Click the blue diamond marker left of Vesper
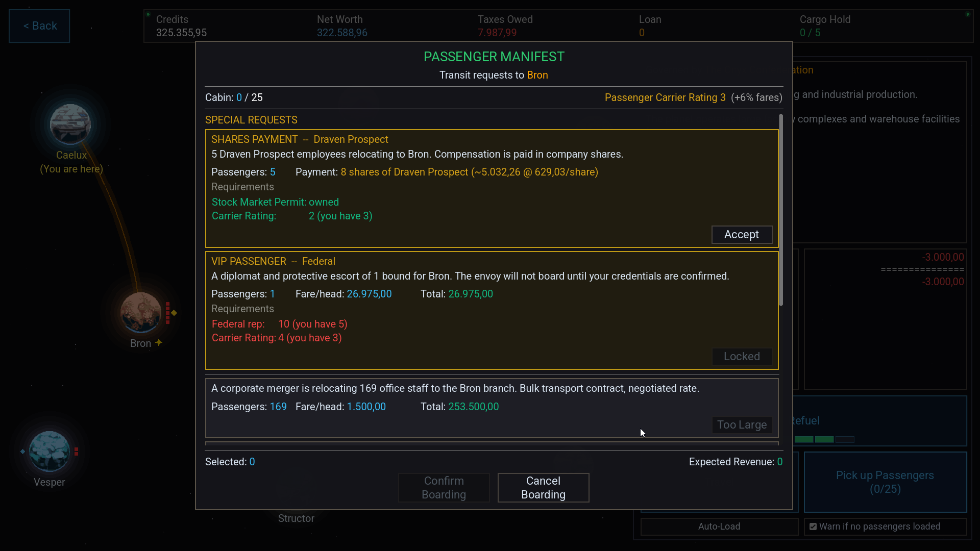 pyautogui.click(x=22, y=452)
